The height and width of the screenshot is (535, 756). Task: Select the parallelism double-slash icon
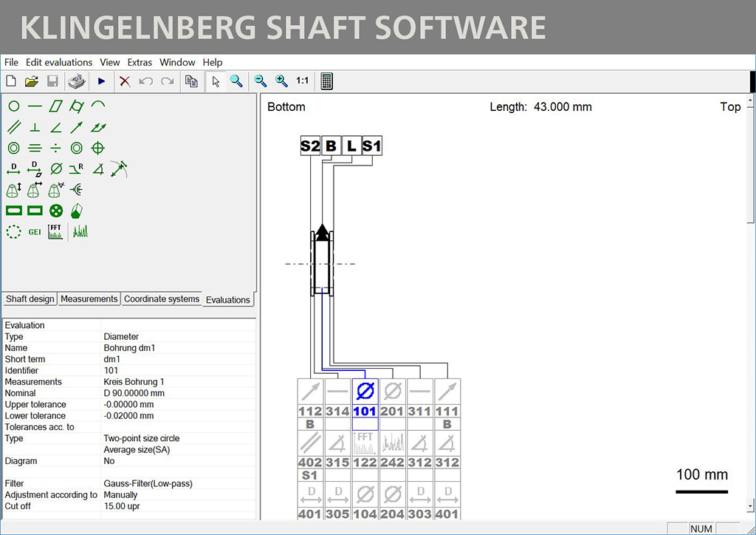pos(14,127)
